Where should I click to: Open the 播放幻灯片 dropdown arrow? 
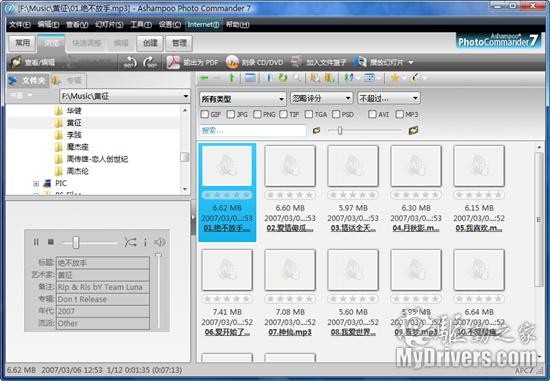coord(411,62)
